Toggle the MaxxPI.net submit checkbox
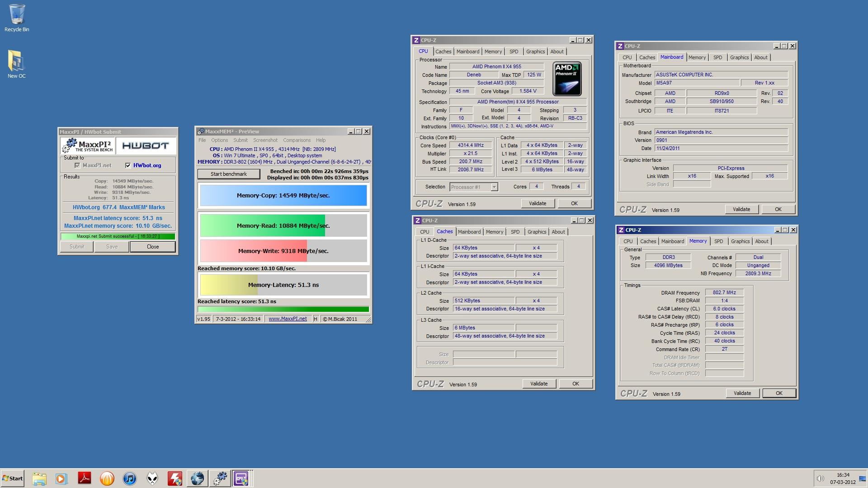 click(77, 165)
